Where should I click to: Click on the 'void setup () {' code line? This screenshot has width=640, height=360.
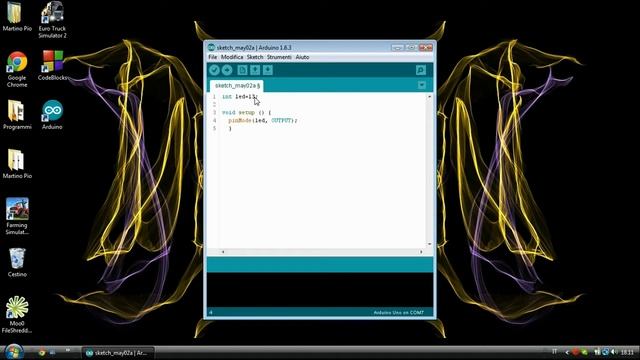247,112
